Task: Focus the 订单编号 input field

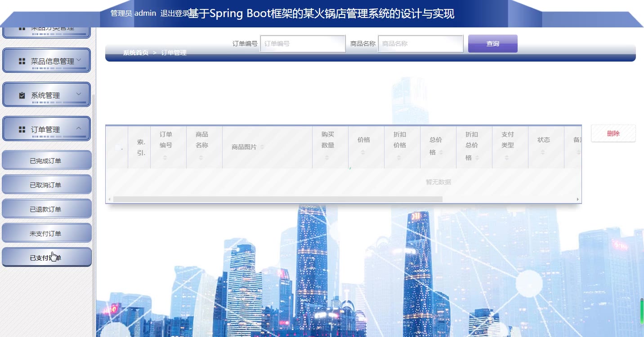Action: [x=303, y=44]
